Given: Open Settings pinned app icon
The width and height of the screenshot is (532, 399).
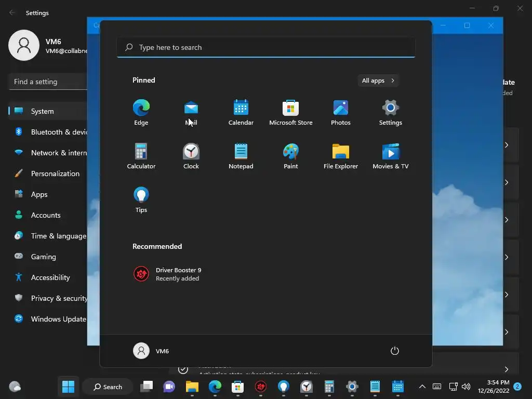Looking at the screenshot, I should 391,113.
